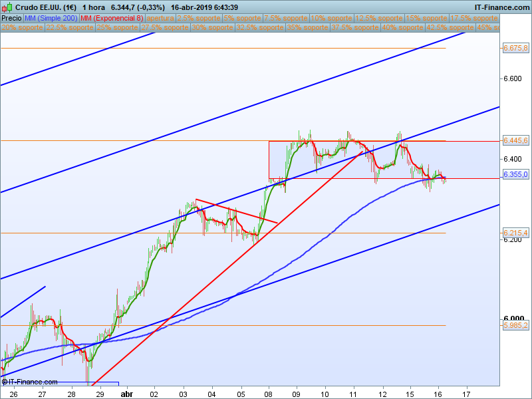Select the 5% soporte label
This screenshot has height=399, width=532.
[x=242, y=19]
